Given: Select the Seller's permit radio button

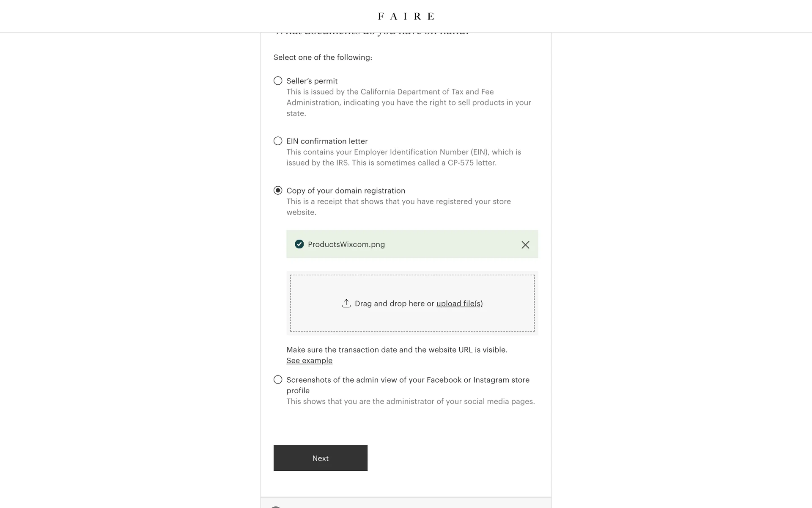Looking at the screenshot, I should click(278, 81).
